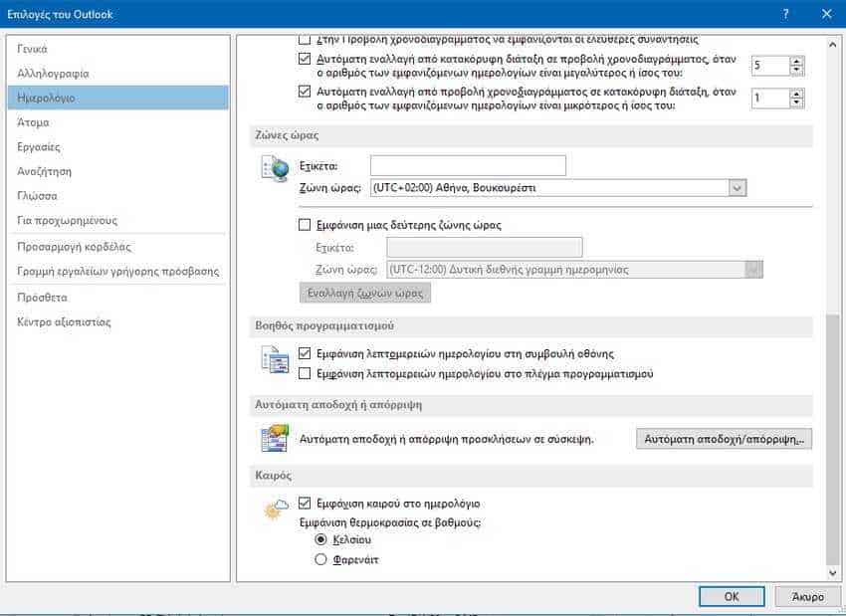Click the weather sun-and-cloud icon

click(277, 509)
